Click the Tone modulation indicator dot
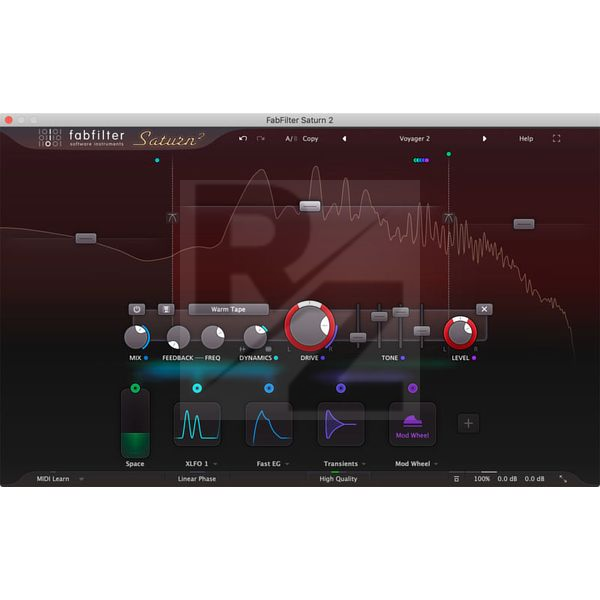This screenshot has height=600, width=600. click(402, 358)
